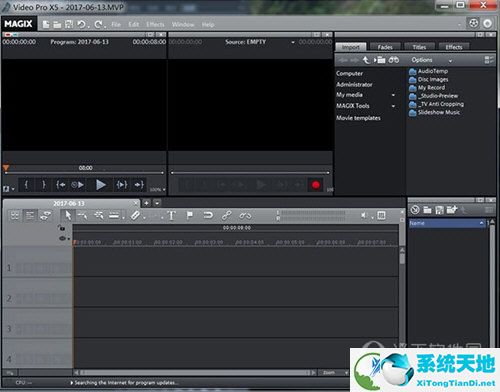
Task: Switch to the Fades tab
Action: coord(385,47)
